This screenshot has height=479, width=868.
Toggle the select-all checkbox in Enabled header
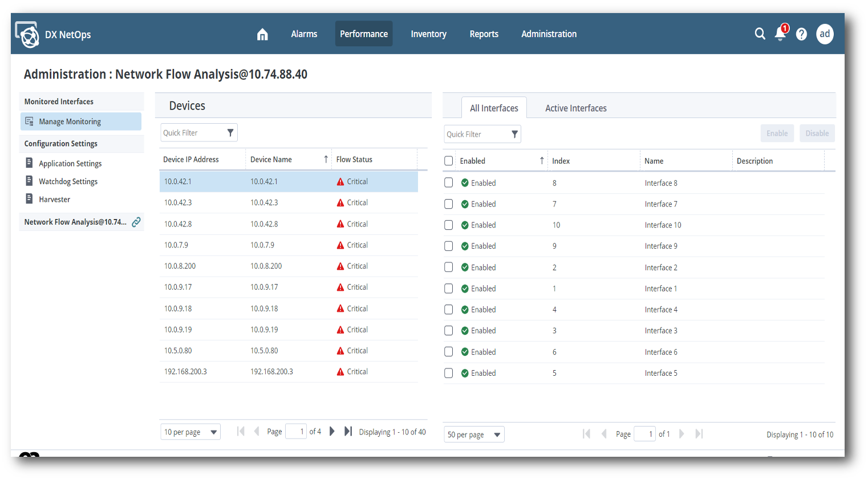pos(449,161)
